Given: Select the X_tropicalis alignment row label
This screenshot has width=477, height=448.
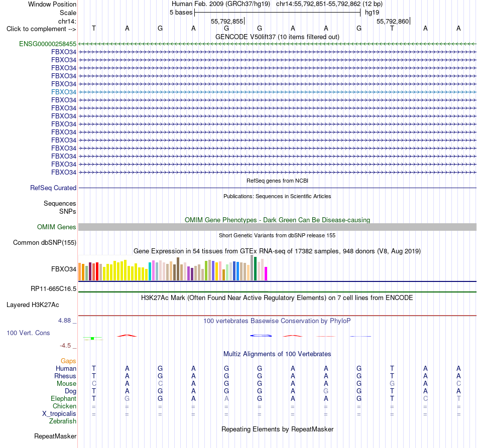Looking at the screenshot, I should pos(59,414).
